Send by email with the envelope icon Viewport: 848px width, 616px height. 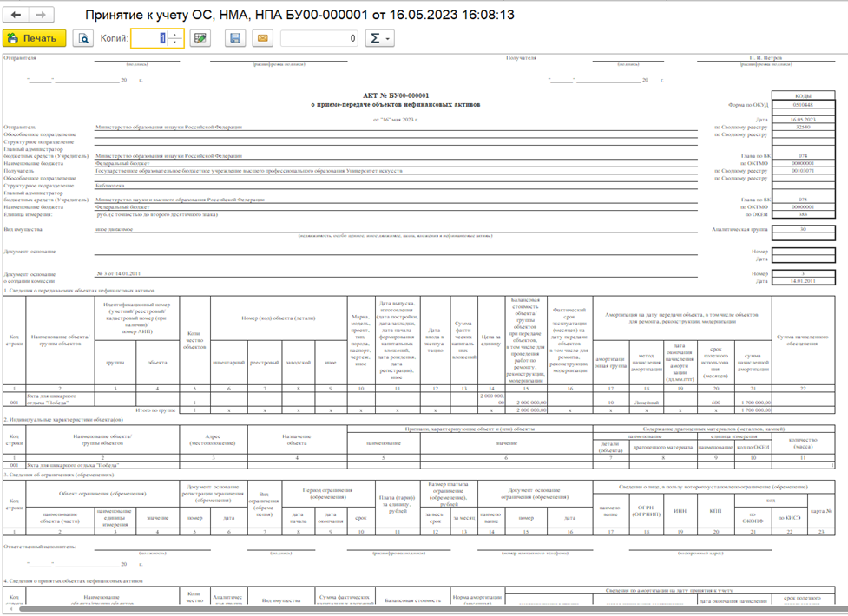click(262, 38)
